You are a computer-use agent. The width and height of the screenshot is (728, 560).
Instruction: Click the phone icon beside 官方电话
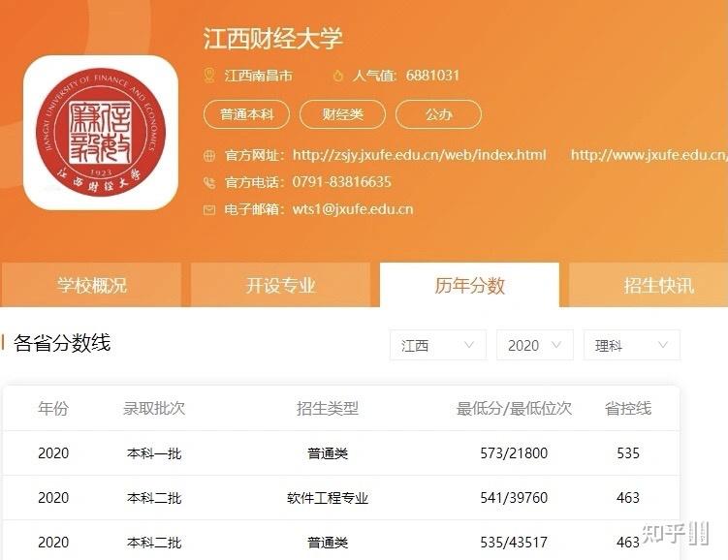(x=209, y=183)
